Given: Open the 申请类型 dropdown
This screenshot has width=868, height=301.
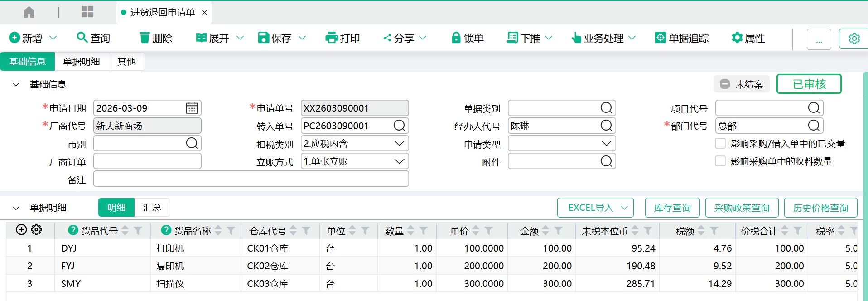Looking at the screenshot, I should (x=606, y=144).
